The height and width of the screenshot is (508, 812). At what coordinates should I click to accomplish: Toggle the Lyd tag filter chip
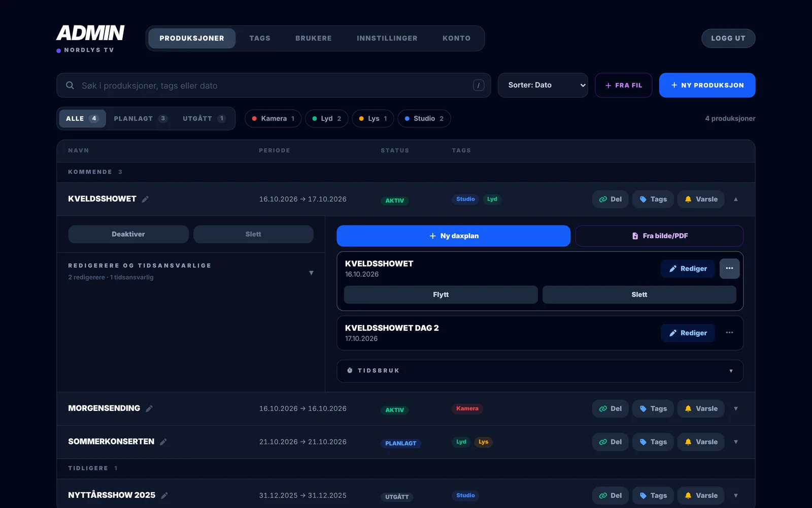coord(327,118)
